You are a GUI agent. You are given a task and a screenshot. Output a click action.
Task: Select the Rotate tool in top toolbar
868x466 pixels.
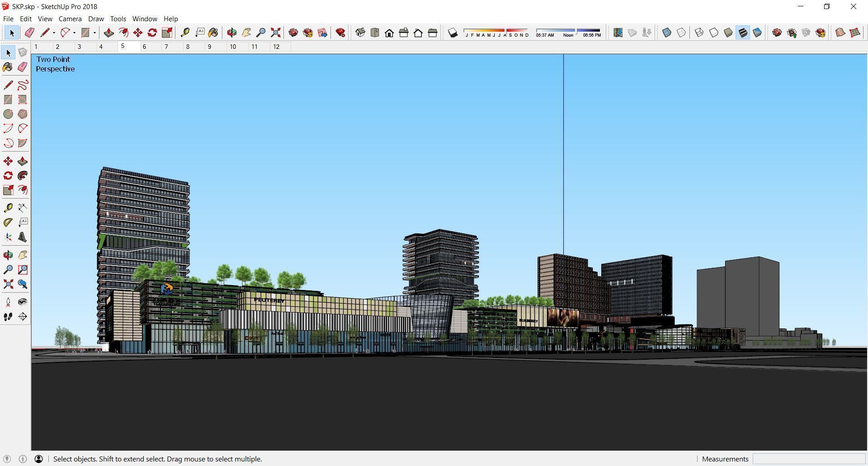coord(152,33)
